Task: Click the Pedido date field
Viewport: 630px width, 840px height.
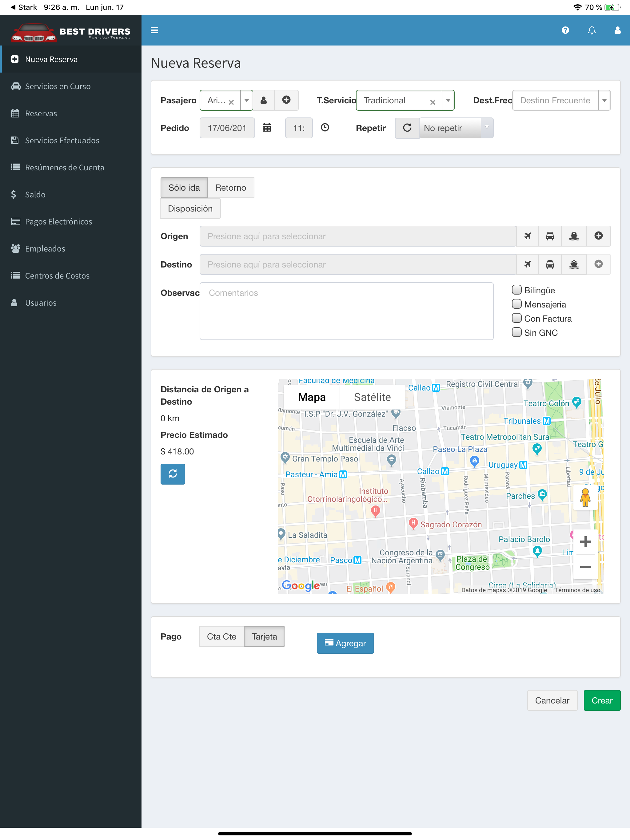Action: click(x=227, y=128)
